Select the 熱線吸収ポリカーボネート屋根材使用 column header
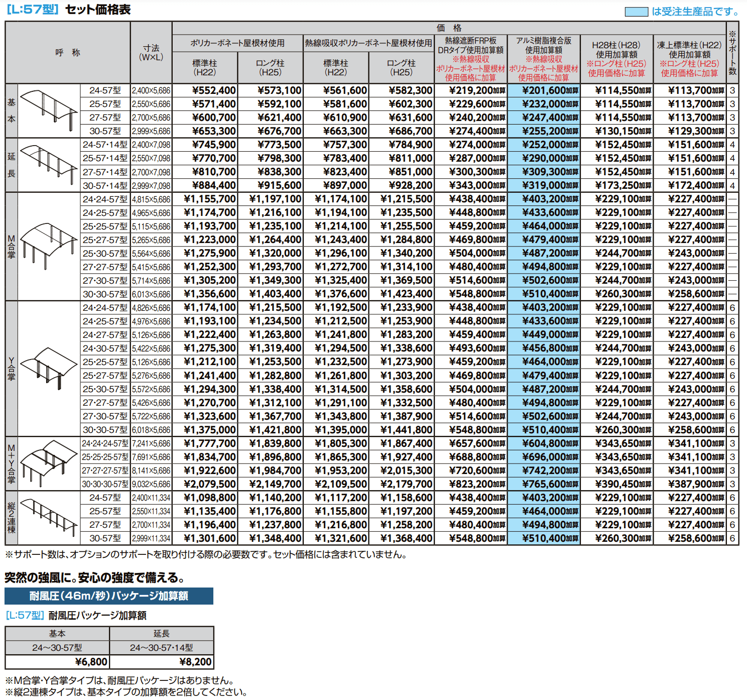 click(368, 43)
